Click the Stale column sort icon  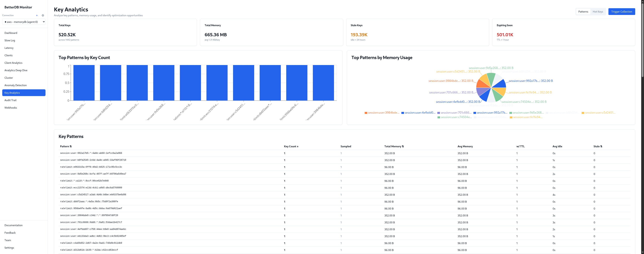(x=601, y=147)
